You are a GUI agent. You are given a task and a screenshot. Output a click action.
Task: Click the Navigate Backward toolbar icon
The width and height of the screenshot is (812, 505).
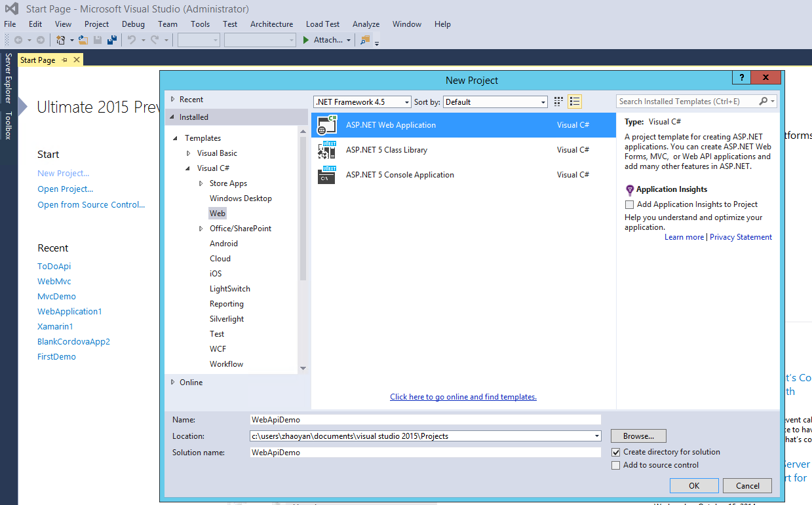tap(18, 40)
